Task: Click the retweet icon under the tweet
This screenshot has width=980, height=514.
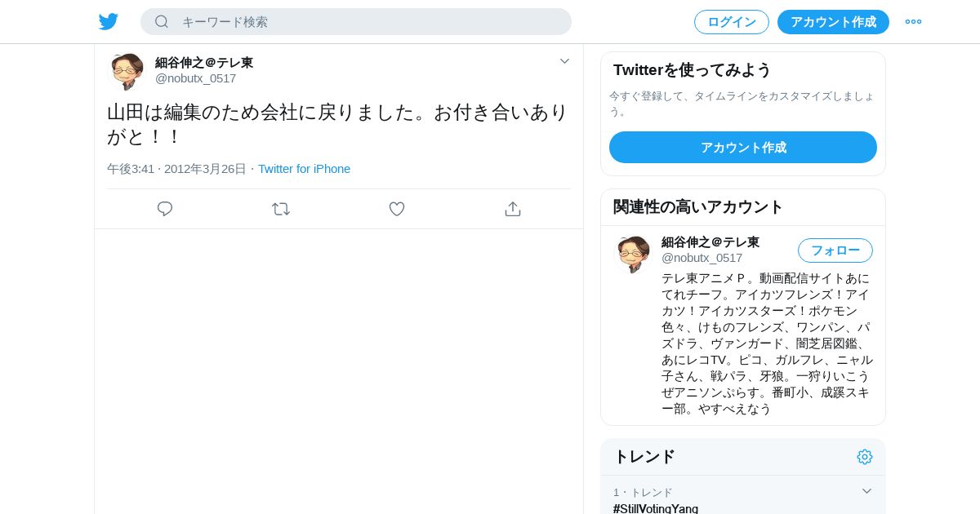Action: coord(281,209)
